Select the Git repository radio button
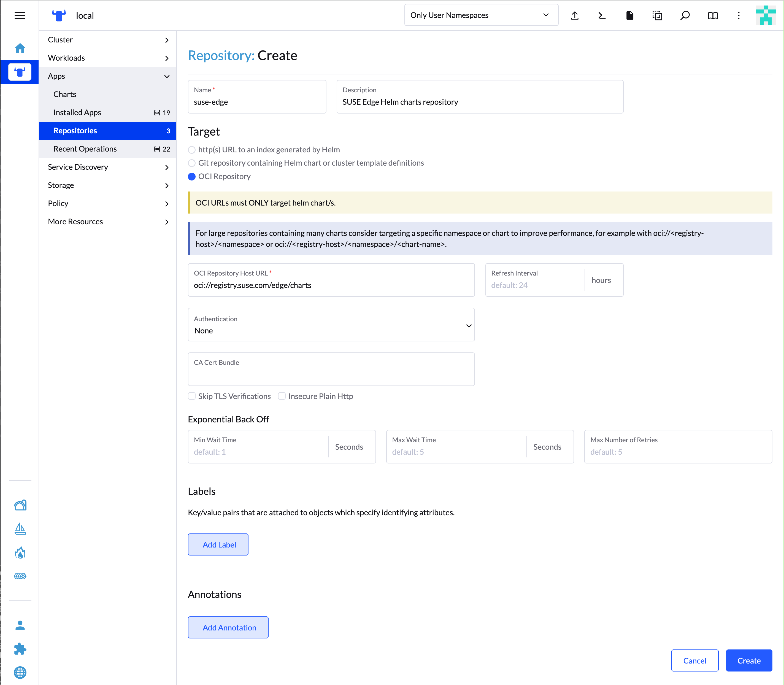Viewport: 784px width, 685px height. (x=191, y=163)
